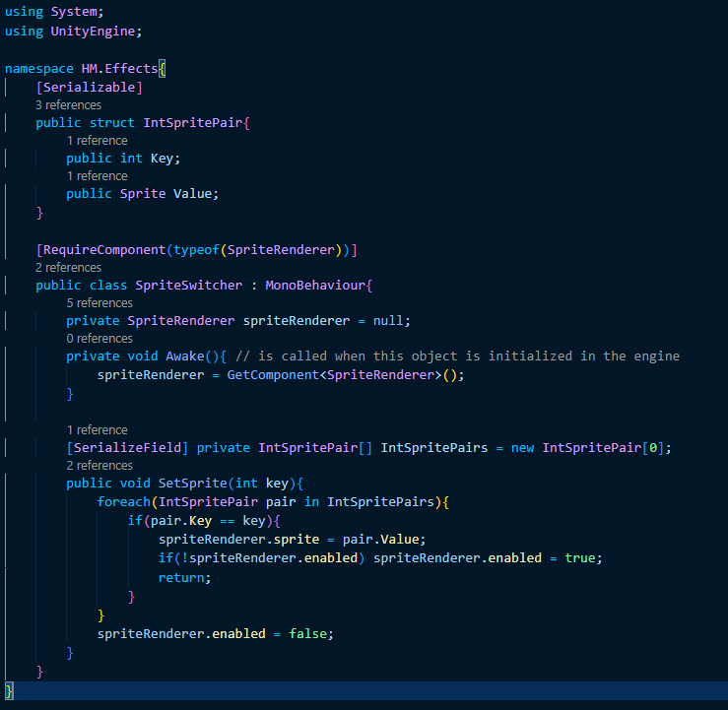This screenshot has height=710, width=728.
Task: Click the 'new' keyword in the array initializer
Action: point(523,448)
